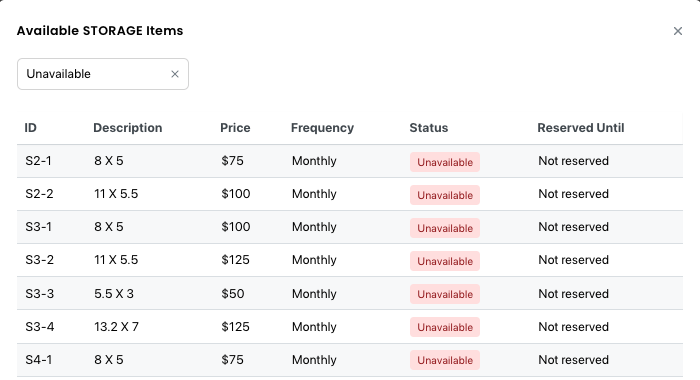Click the $125 price of item S3-4
700x380 pixels.
(235, 327)
